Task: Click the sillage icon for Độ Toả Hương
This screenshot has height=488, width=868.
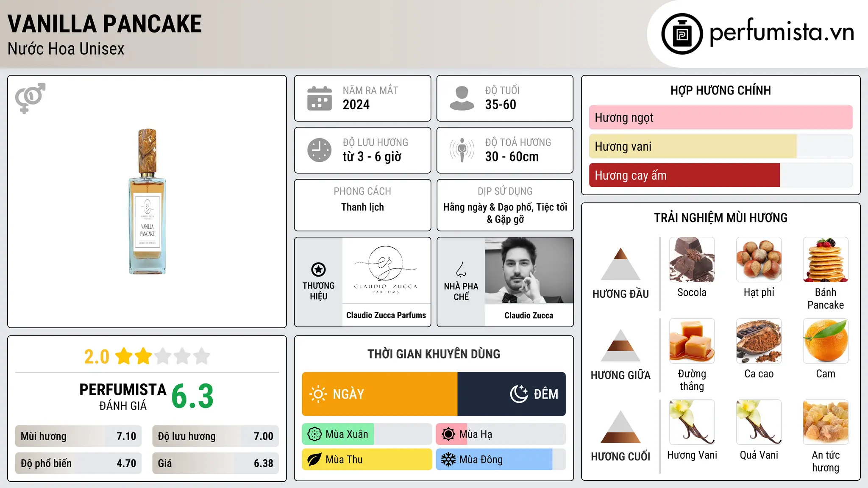Action: click(462, 150)
